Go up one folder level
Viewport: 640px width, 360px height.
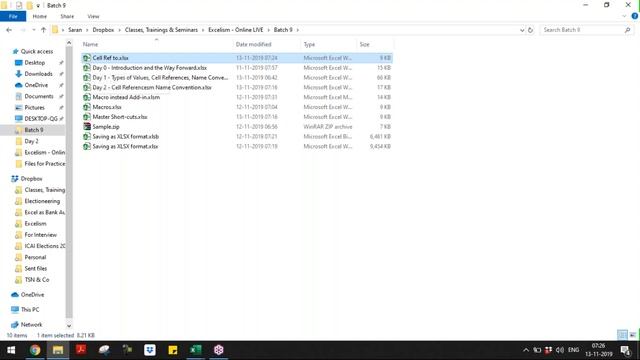[x=43, y=30]
